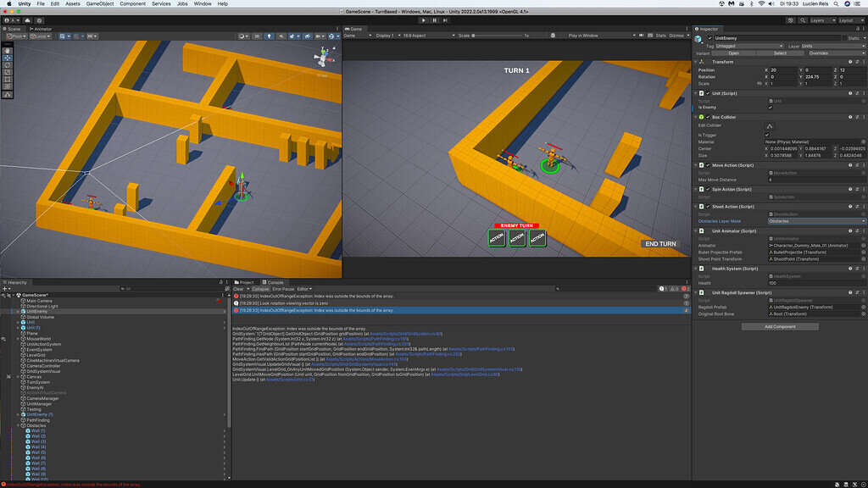Screen dimensions: 868x488
Task: Select the Rotate tool in the Scene tools
Action: (x=8, y=67)
